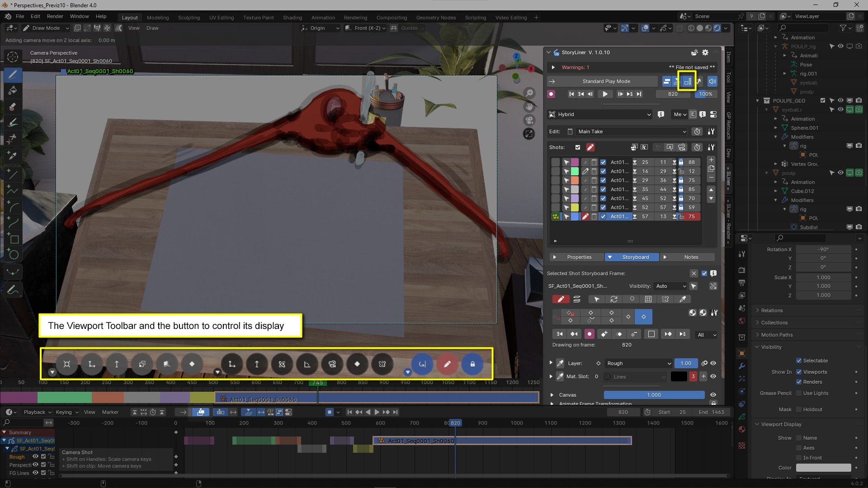The height and width of the screenshot is (488, 868).
Task: Open the Main Take dropdown
Action: pyautogui.click(x=631, y=131)
